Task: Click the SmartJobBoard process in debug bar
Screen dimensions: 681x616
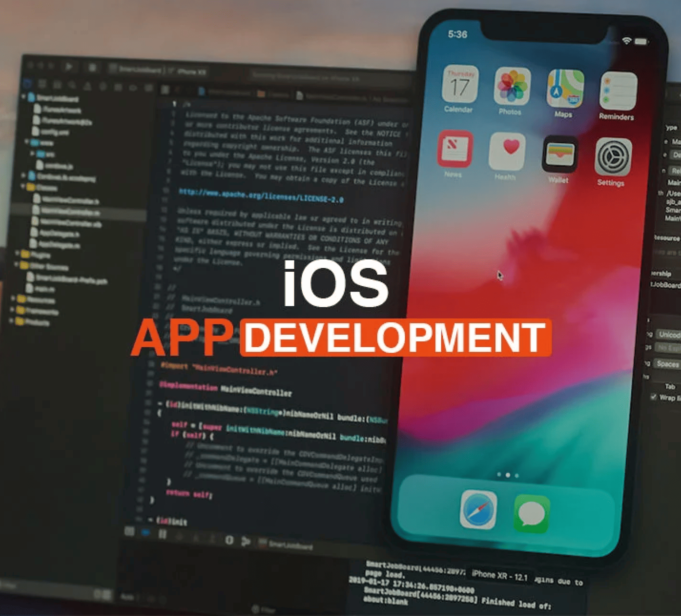Action: point(286,544)
